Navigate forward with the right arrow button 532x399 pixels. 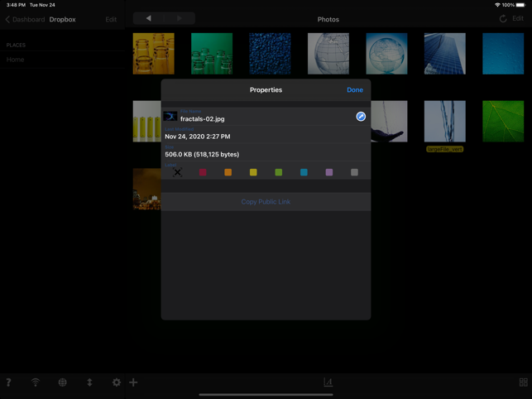click(x=180, y=18)
